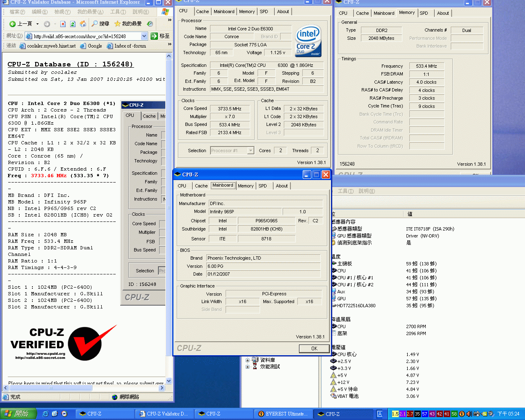Click OK button in Mainboard CPU-Z window
525x420 pixels.
point(314,349)
